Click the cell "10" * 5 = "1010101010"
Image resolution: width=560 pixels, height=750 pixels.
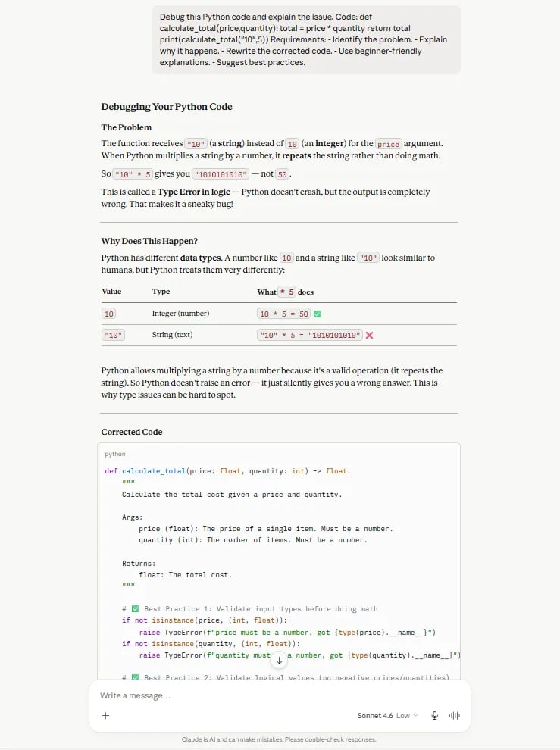(310, 336)
